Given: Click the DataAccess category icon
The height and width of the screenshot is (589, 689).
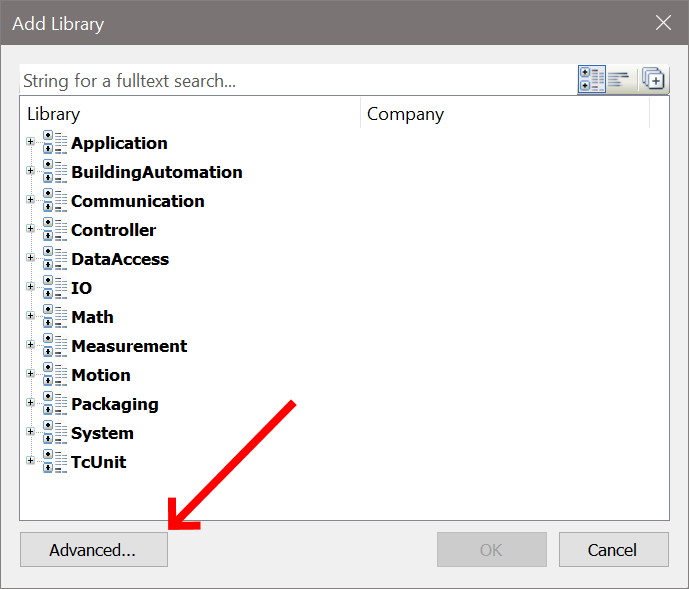Looking at the screenshot, I should click(x=55, y=259).
